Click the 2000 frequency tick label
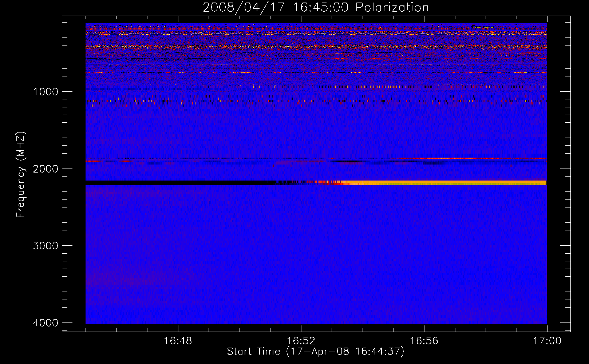This screenshot has width=589, height=364. (46, 169)
